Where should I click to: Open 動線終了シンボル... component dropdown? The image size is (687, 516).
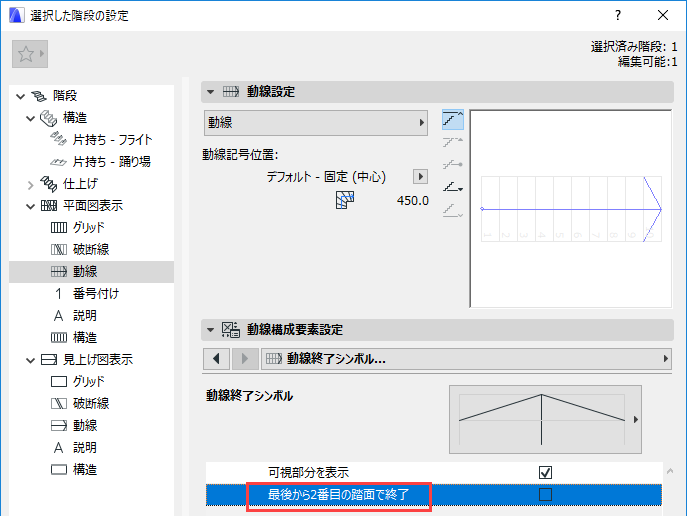pos(467,359)
